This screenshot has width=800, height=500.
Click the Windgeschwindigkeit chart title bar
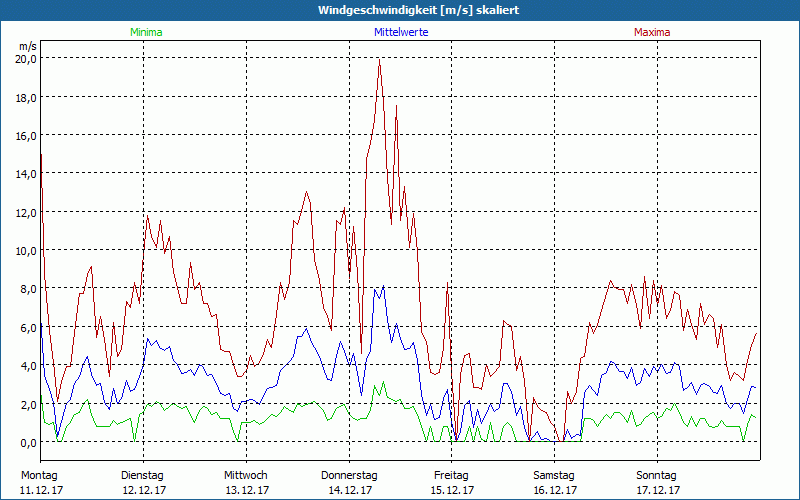(x=400, y=10)
